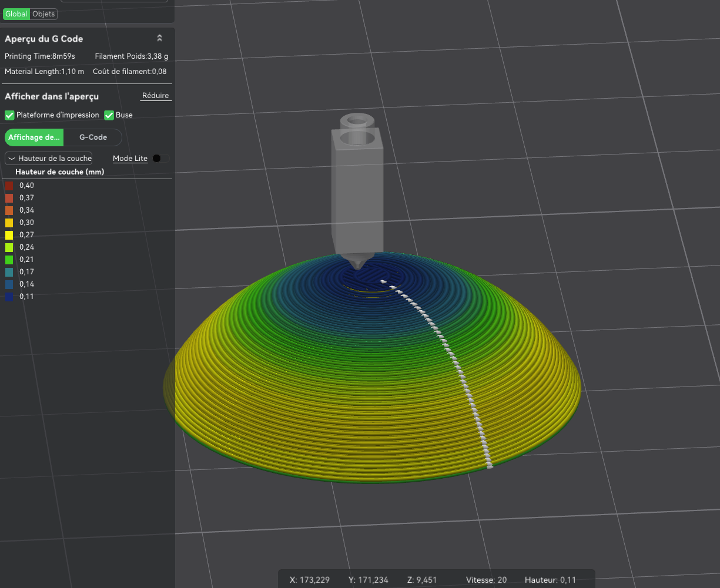
Task: Switch to the G-Code view tab
Action: coord(93,137)
